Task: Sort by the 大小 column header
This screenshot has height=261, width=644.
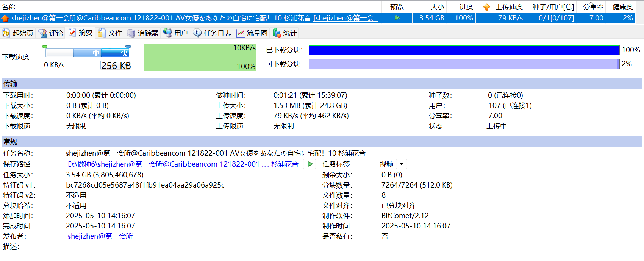Action: 438,7
